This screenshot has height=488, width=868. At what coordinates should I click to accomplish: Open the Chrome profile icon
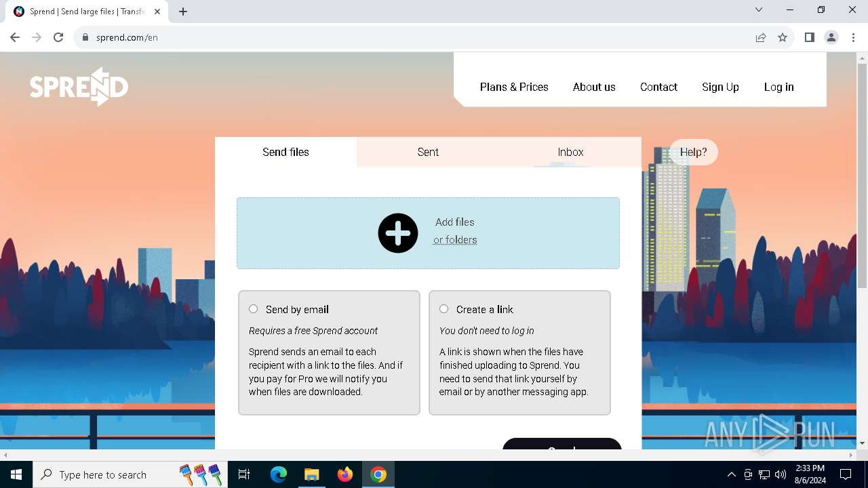(x=831, y=37)
